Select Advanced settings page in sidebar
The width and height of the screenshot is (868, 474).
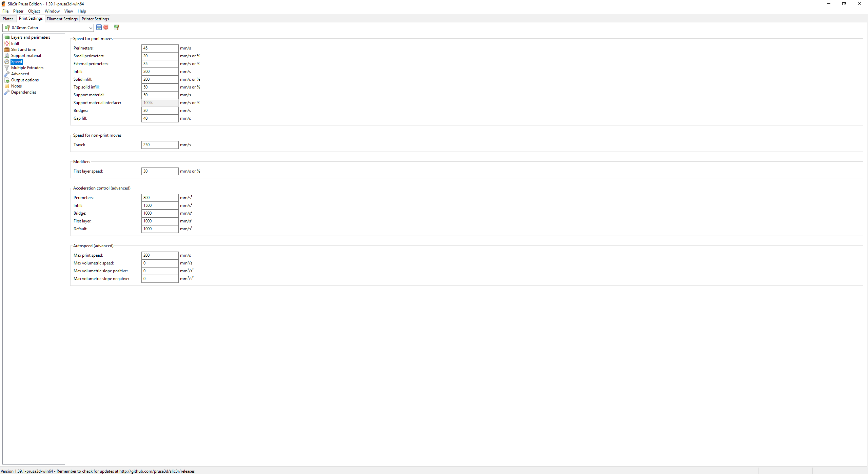click(x=20, y=74)
